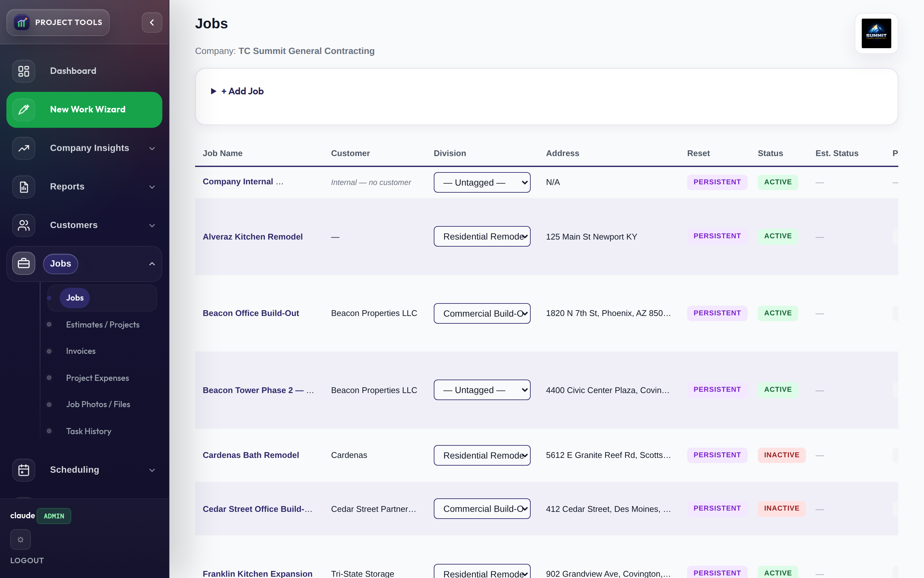
Task: Click address 125 Main St Newport KY
Action: (x=591, y=237)
